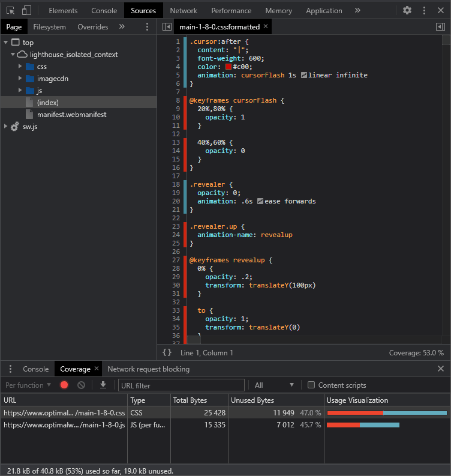Expand the sw.js tree node

(x=6, y=127)
